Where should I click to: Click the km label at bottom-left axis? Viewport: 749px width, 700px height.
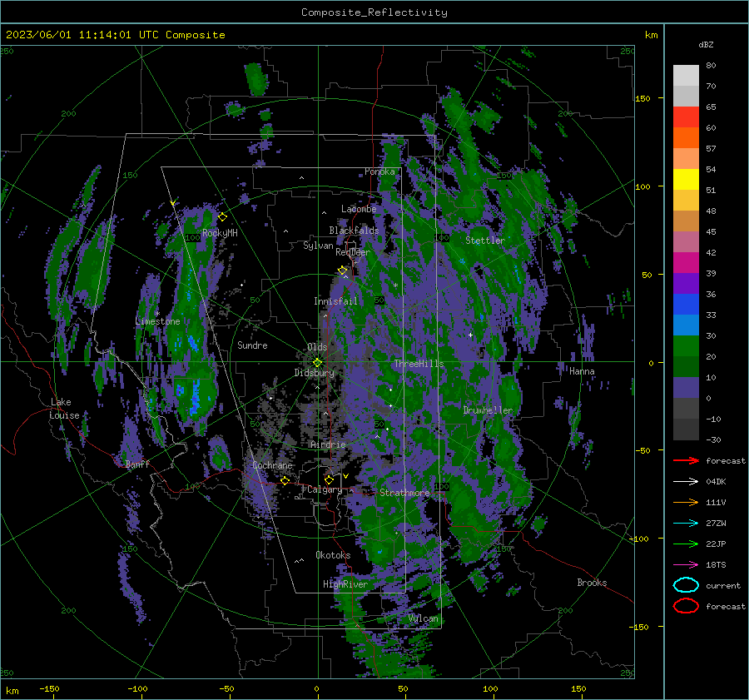[12, 691]
